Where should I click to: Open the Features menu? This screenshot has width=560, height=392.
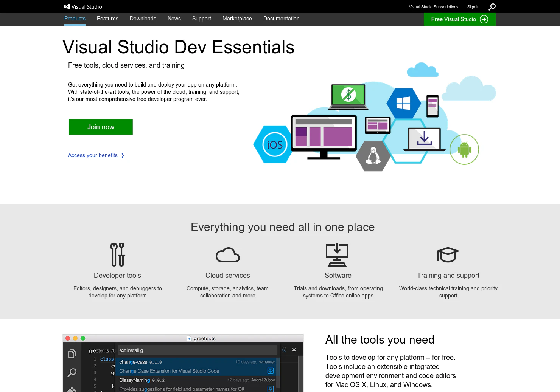pos(107,19)
